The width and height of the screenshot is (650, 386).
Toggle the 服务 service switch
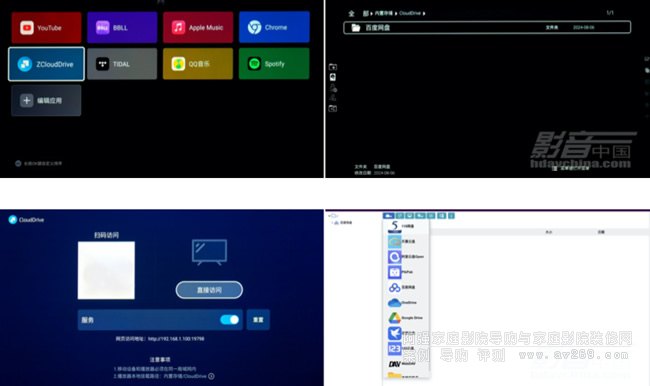pyautogui.click(x=229, y=320)
